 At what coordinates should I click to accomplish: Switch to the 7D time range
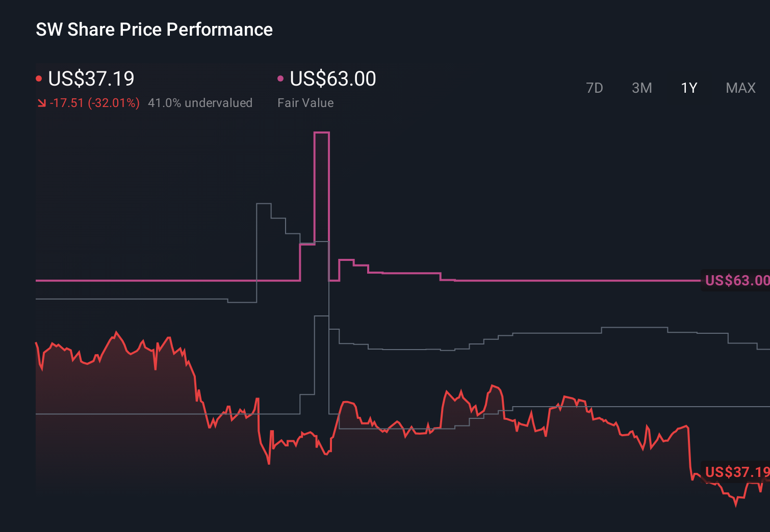[595, 88]
